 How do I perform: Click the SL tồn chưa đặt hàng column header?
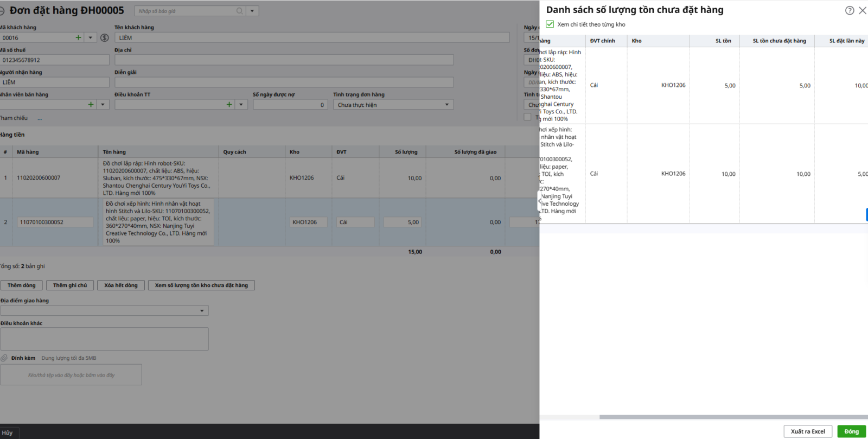(x=778, y=41)
